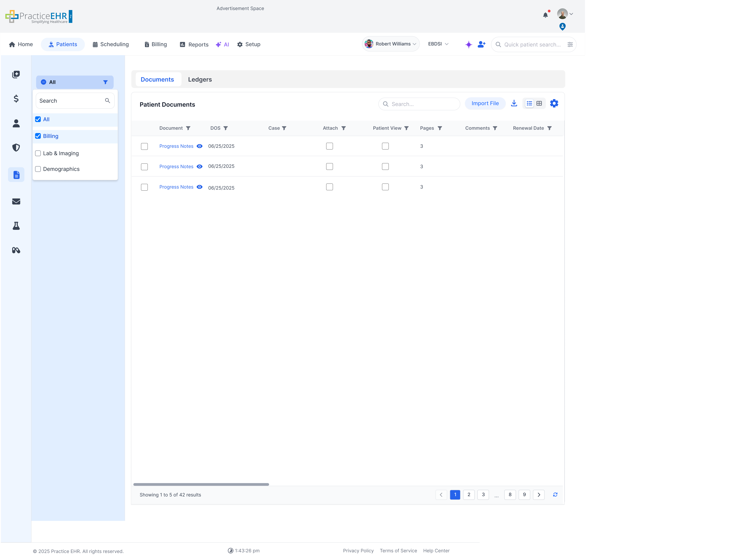Viewport: 730px width, 560px height.
Task: Click the shield insurance sidebar icon
Action: click(x=16, y=148)
